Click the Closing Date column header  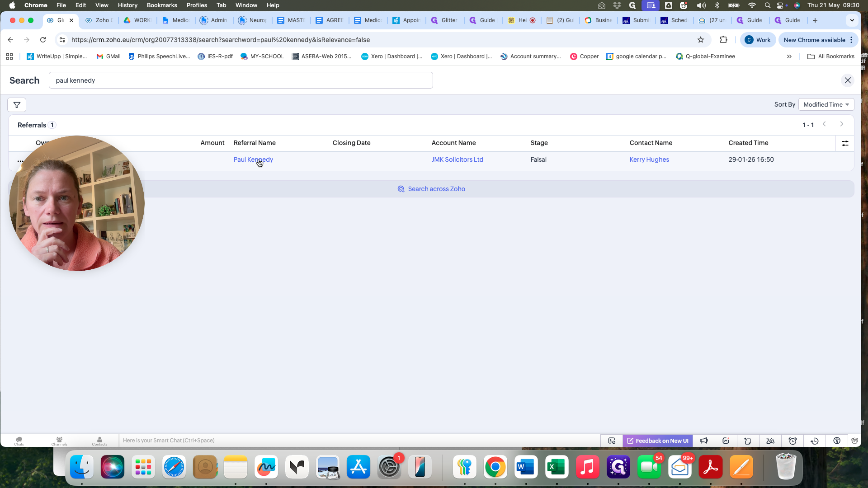[x=351, y=143]
